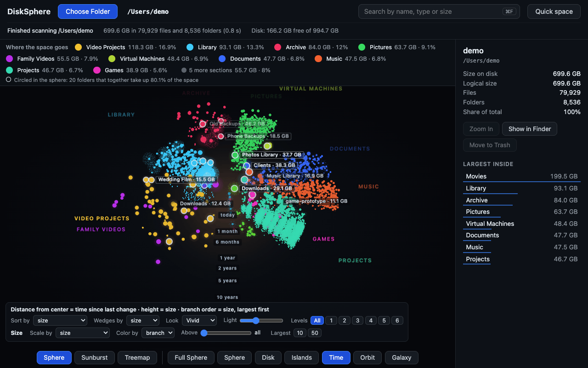Click the green Pictures legend dot
Viewport: 588px width, 368px height.
click(362, 47)
